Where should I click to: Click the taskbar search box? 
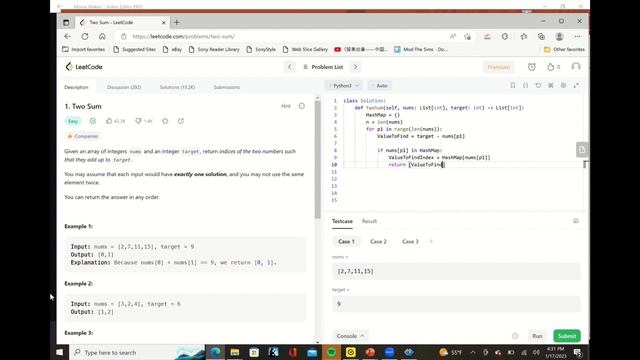137,352
